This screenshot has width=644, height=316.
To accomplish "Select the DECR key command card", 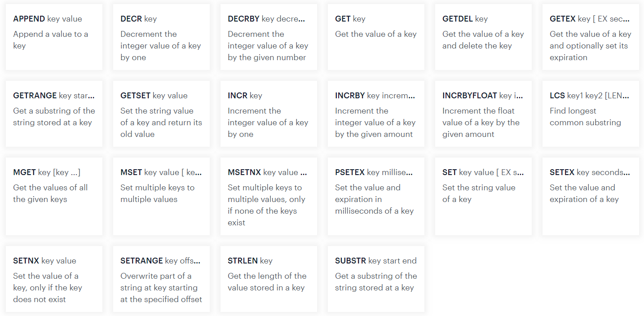I will (161, 37).
